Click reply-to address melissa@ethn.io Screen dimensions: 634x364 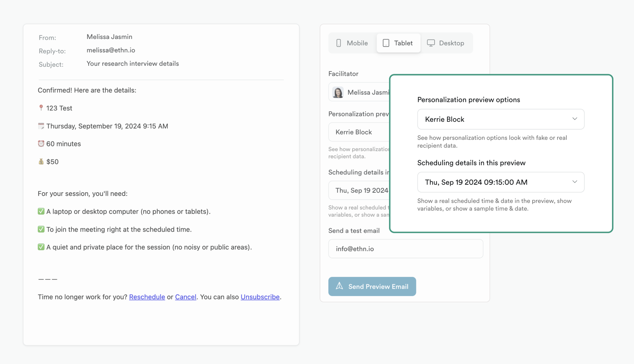111,50
